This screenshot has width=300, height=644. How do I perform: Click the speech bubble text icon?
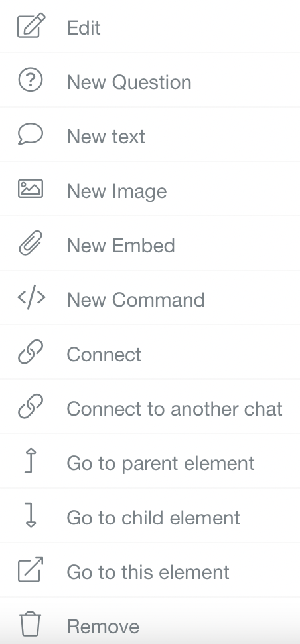[x=31, y=134]
